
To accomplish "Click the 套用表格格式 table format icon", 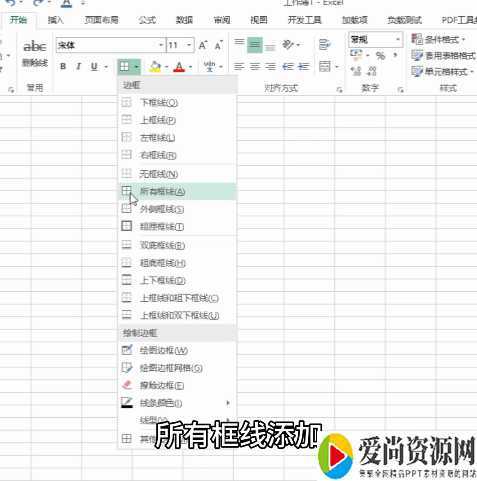I will tap(417, 55).
